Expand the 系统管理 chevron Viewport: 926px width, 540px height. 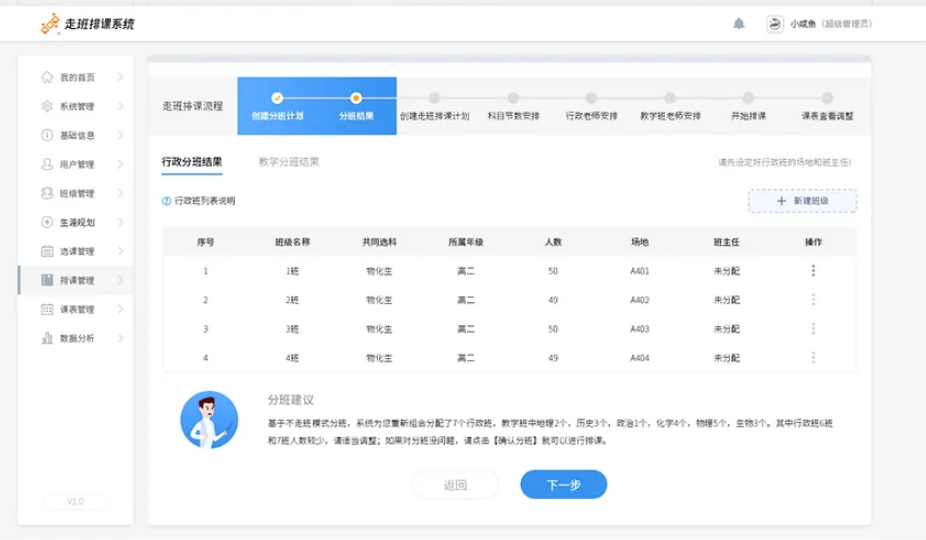(120, 106)
